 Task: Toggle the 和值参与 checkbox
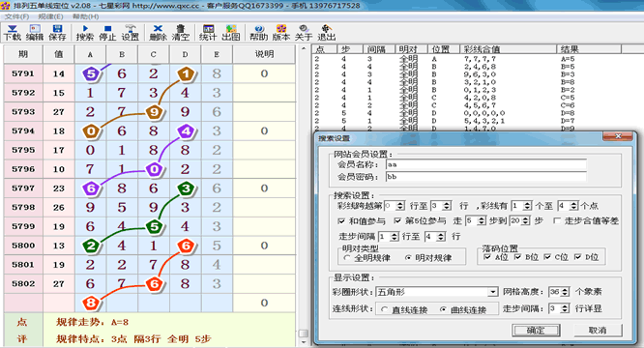point(341,220)
